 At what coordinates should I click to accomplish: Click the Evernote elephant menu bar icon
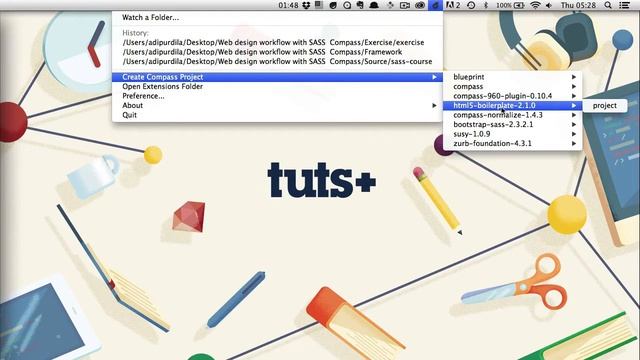[360, 5]
